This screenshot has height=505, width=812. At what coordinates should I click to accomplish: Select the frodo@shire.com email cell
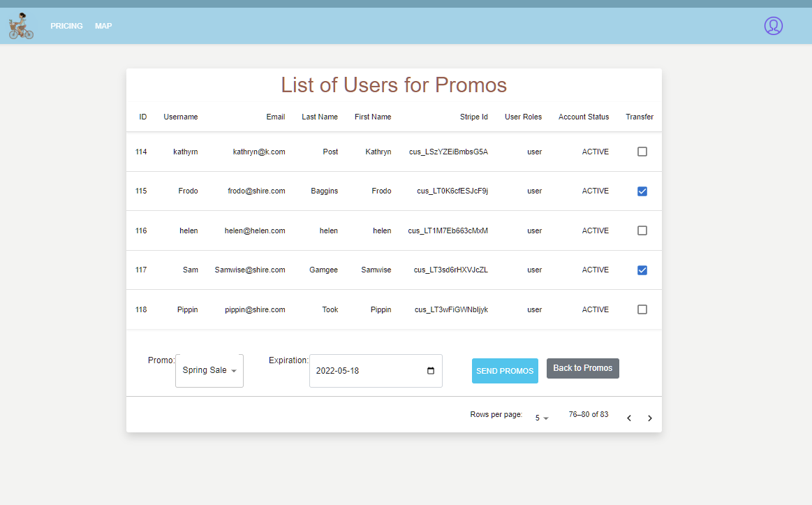pyautogui.click(x=256, y=191)
